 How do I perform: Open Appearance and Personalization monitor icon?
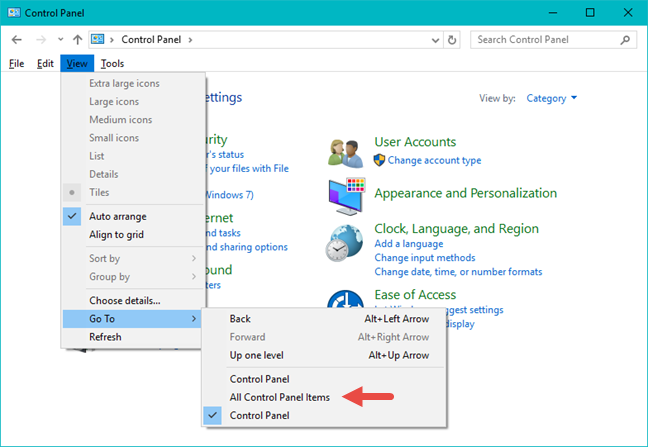click(x=345, y=196)
